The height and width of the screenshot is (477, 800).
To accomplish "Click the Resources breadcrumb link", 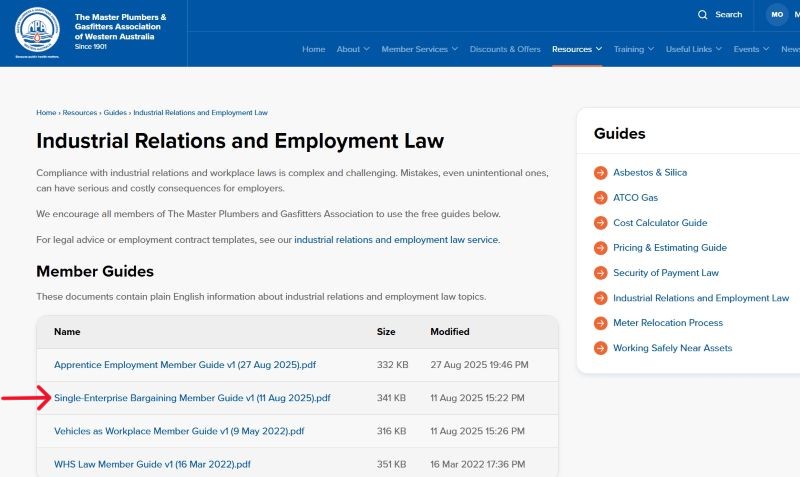I will coord(80,113).
